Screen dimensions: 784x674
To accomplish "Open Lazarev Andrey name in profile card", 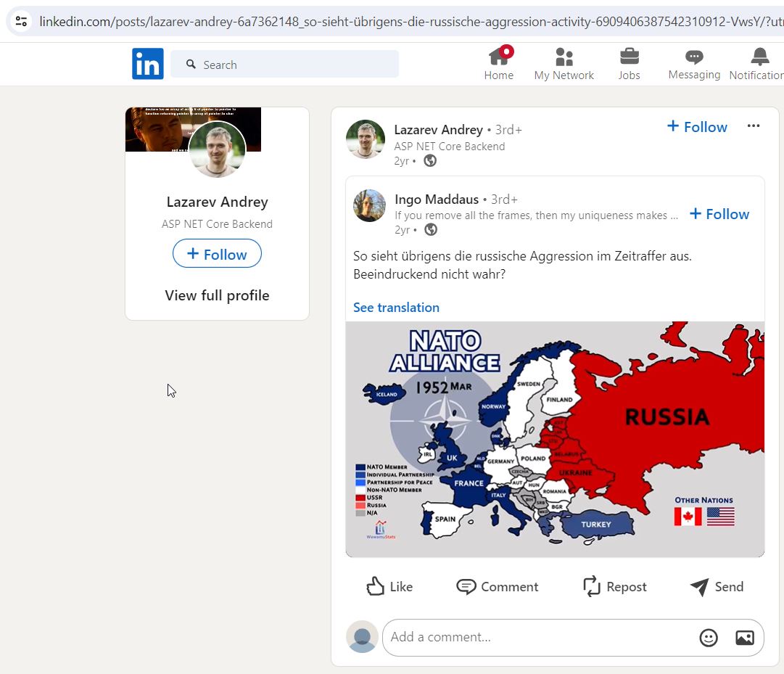I will [x=217, y=202].
